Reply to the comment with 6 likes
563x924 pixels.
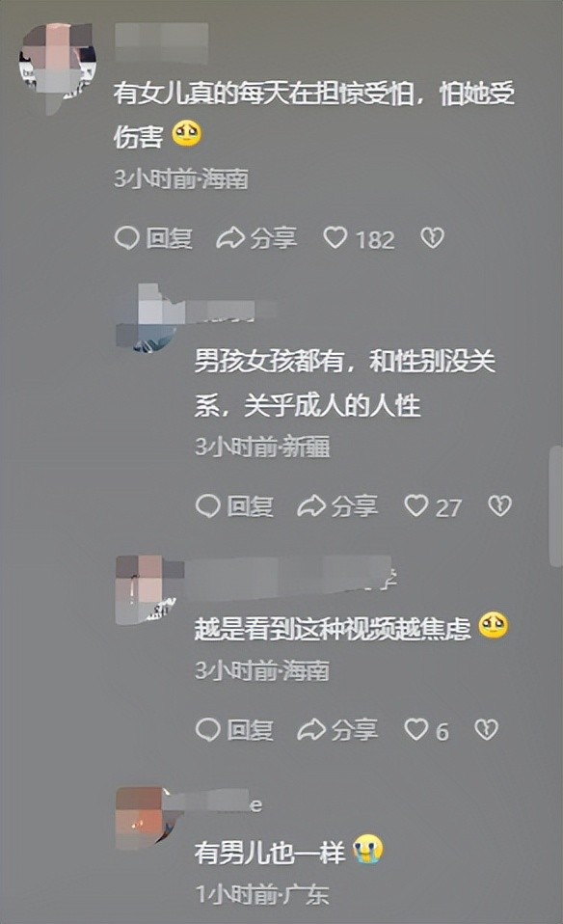point(234,730)
